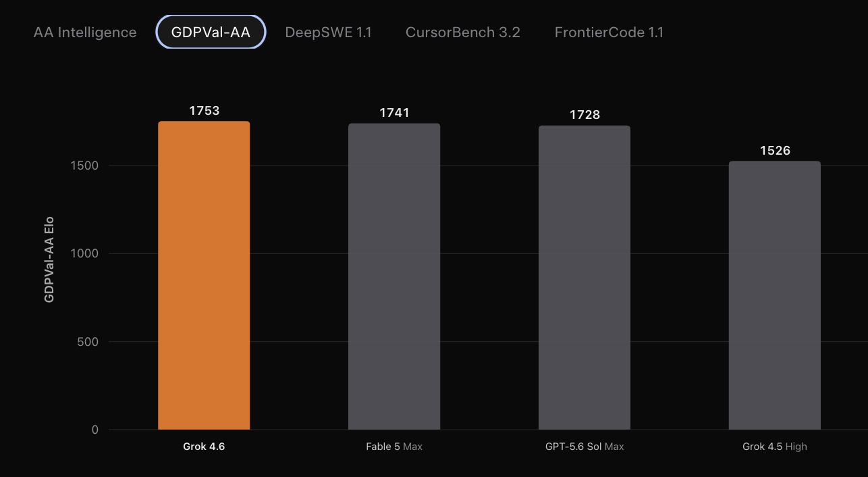
Task: Click the 1500 y-axis tick label
Action: (x=84, y=166)
